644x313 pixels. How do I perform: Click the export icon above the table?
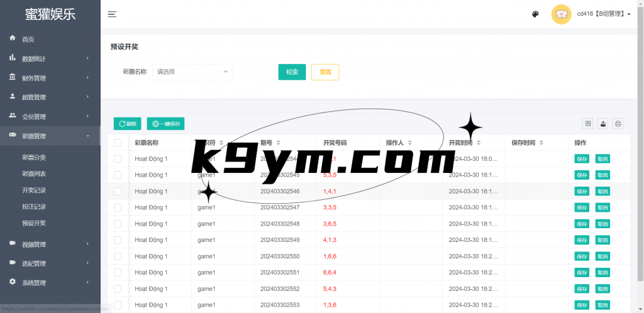pyautogui.click(x=603, y=123)
